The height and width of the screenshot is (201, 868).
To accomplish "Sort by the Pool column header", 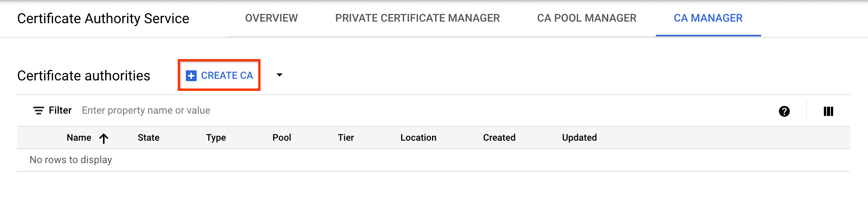I will pos(282,138).
